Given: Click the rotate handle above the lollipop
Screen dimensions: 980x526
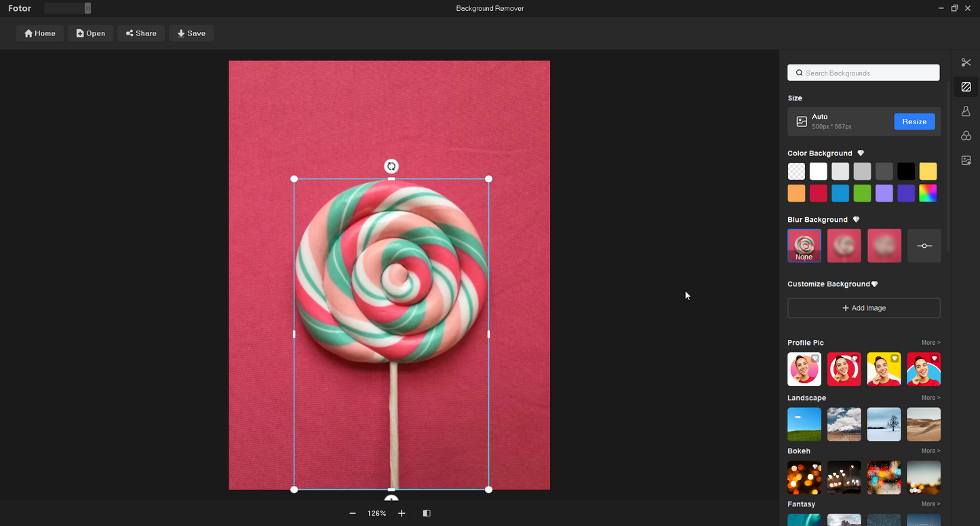Looking at the screenshot, I should coord(391,166).
